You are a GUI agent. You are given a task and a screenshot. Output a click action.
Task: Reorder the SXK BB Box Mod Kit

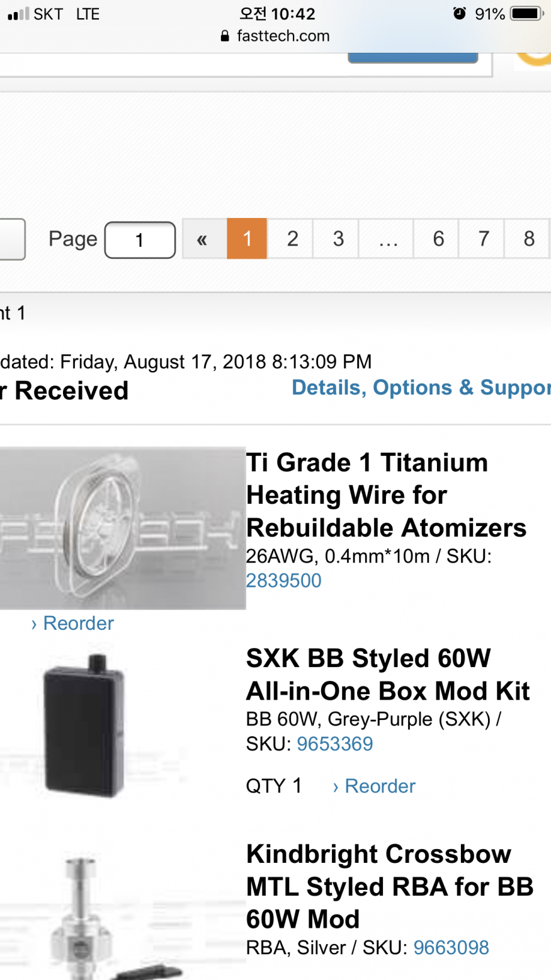click(x=374, y=786)
